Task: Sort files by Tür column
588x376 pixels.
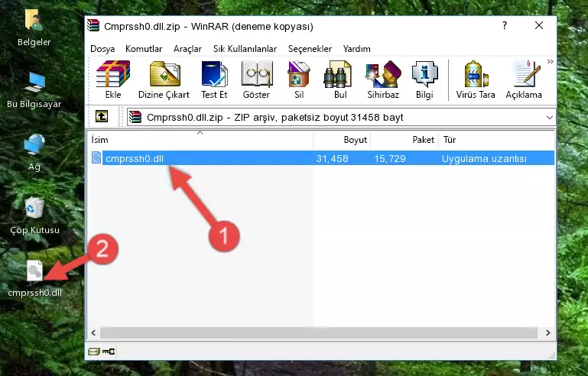Action: (x=496, y=140)
